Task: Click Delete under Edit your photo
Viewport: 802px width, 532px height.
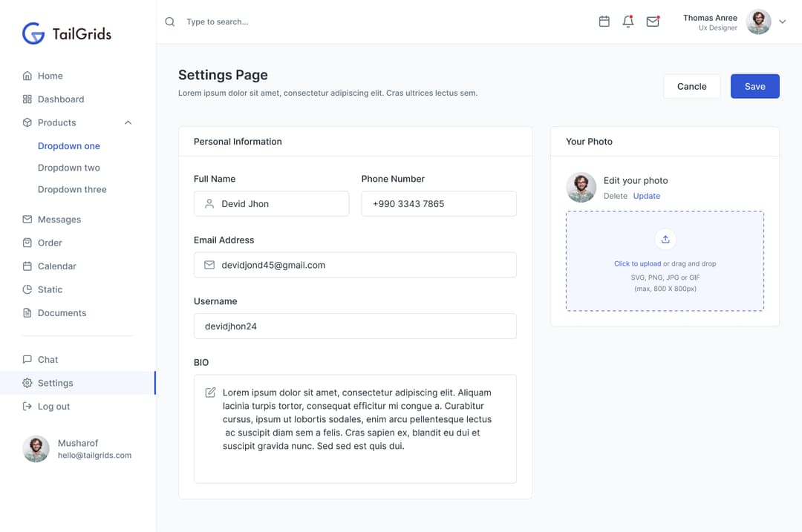Action: (x=615, y=196)
